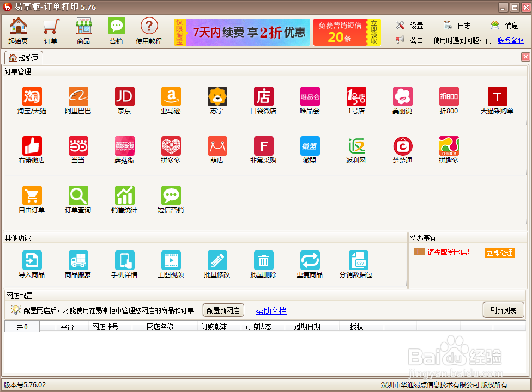Open the 唯品会 platform
This screenshot has width=532, height=392.
pos(310,100)
